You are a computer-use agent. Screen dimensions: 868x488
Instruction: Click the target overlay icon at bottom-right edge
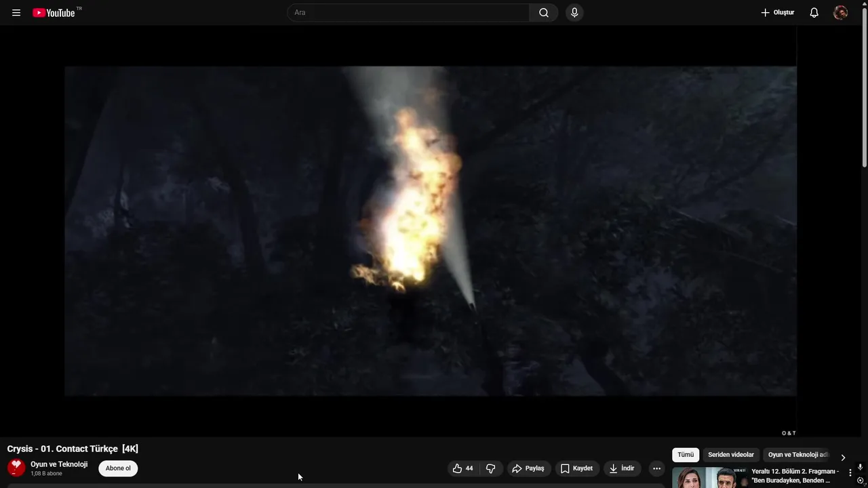pyautogui.click(x=860, y=481)
